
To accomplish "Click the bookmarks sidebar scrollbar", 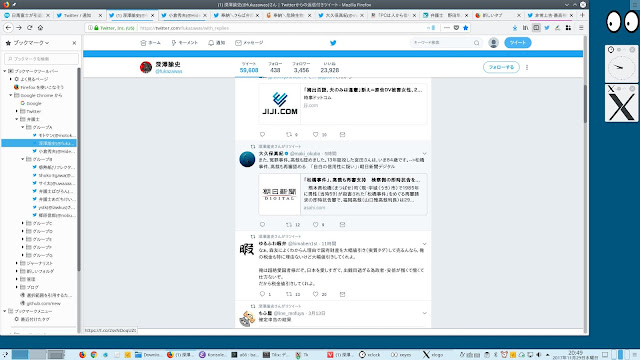I will [x=79, y=169].
